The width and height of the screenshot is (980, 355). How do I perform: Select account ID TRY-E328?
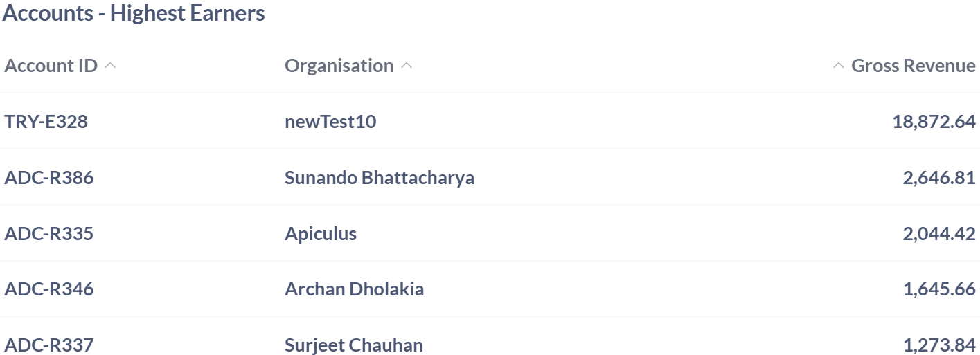click(46, 122)
